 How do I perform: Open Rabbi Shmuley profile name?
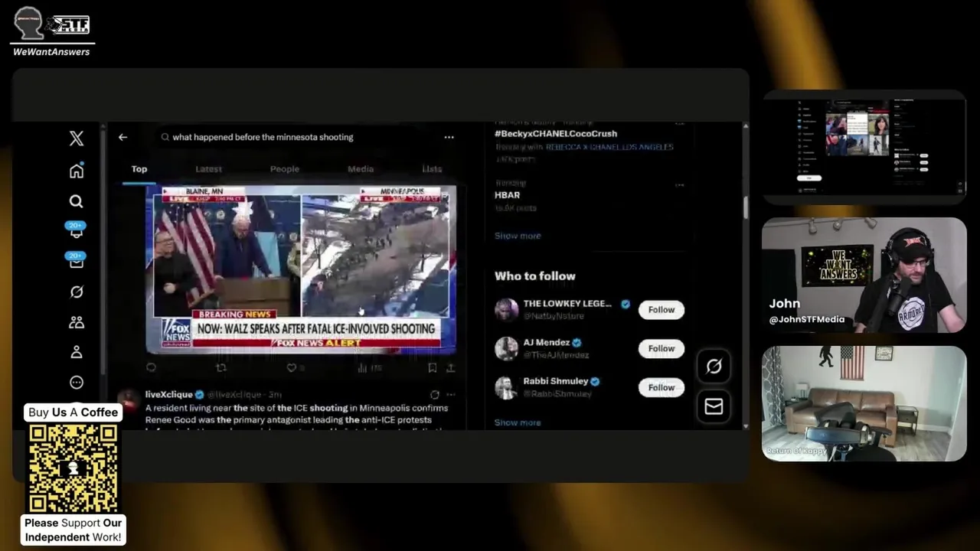coord(556,381)
